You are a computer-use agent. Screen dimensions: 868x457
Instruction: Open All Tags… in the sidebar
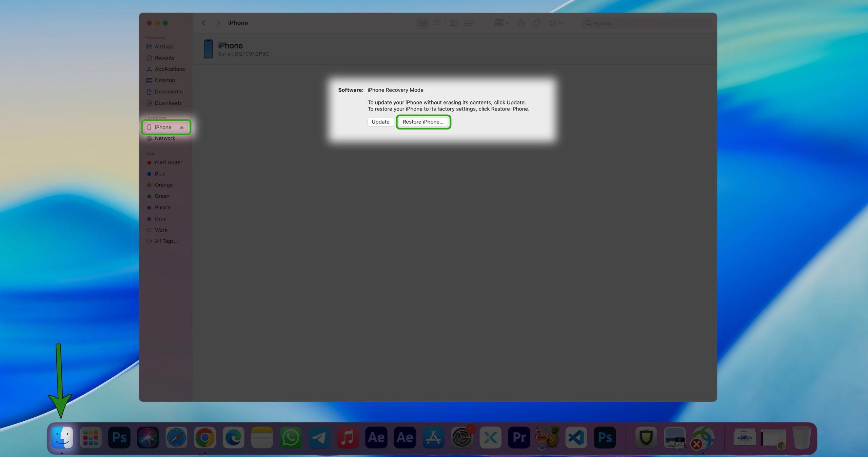pos(166,241)
